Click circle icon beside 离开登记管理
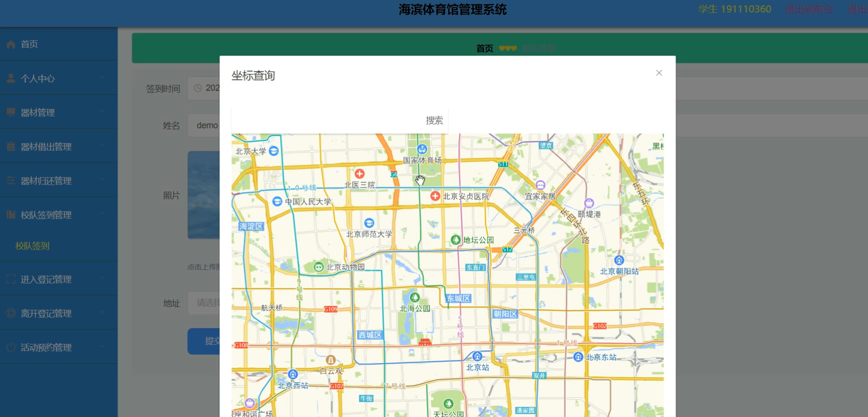868x417 pixels. click(x=11, y=313)
